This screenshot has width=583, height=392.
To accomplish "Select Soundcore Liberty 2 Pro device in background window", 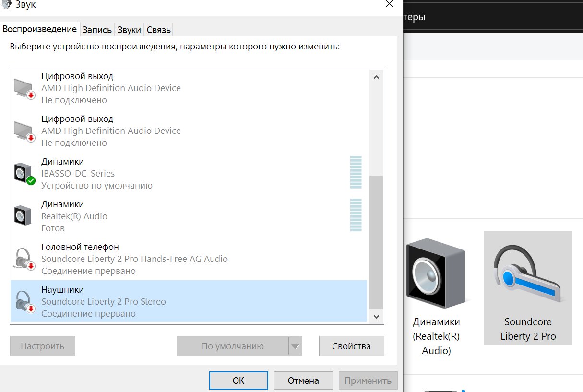I will click(528, 288).
